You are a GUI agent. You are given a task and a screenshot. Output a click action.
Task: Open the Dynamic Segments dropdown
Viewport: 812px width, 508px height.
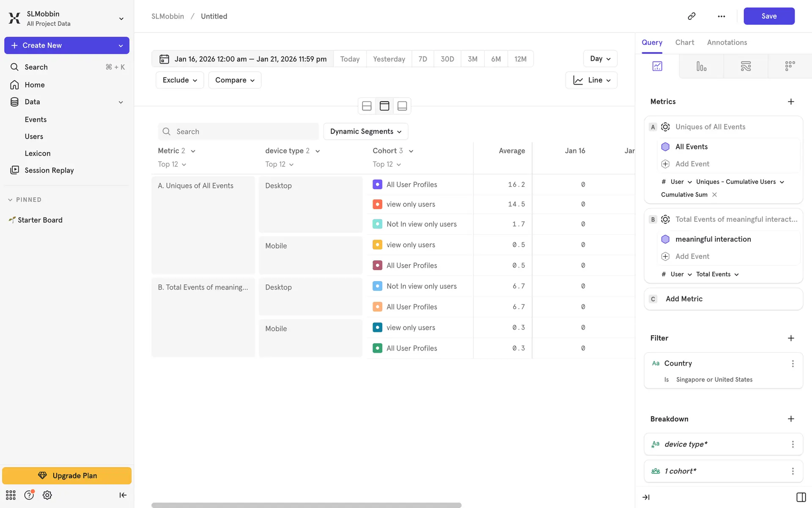pos(365,132)
